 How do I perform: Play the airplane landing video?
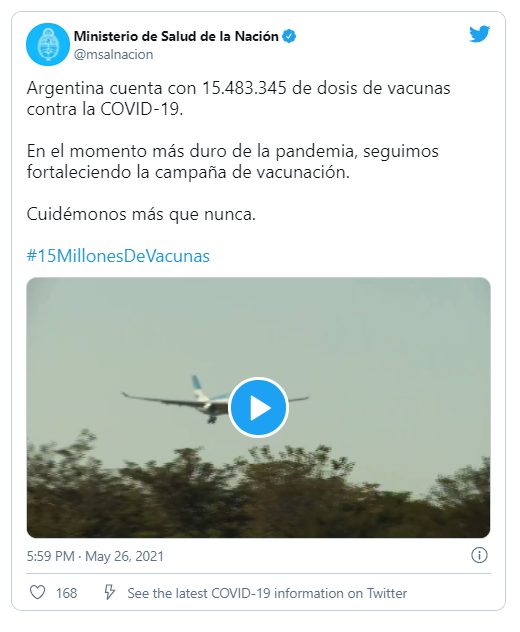(258, 407)
